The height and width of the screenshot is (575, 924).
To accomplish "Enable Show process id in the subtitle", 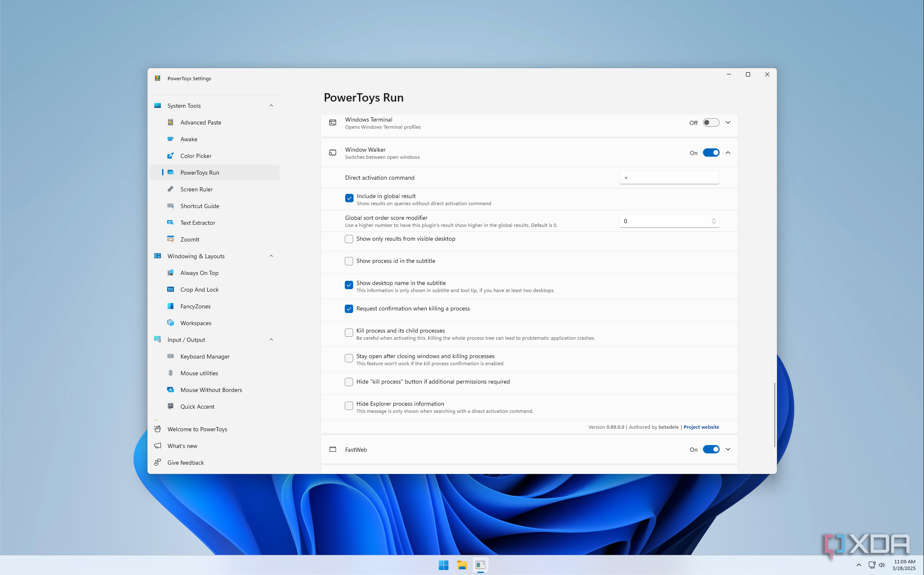I will tap(349, 261).
